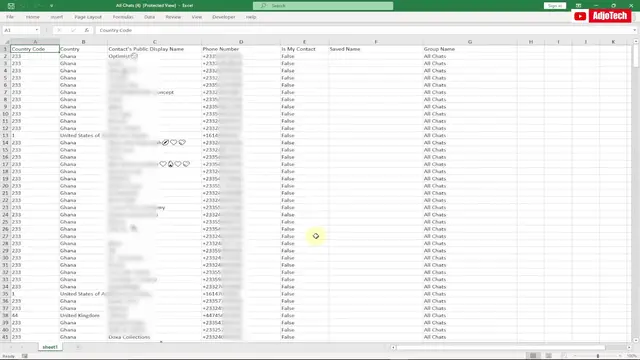This screenshot has width=640, height=360.
Task: Click the Enter formula checkmark icon
Action: point(73,30)
